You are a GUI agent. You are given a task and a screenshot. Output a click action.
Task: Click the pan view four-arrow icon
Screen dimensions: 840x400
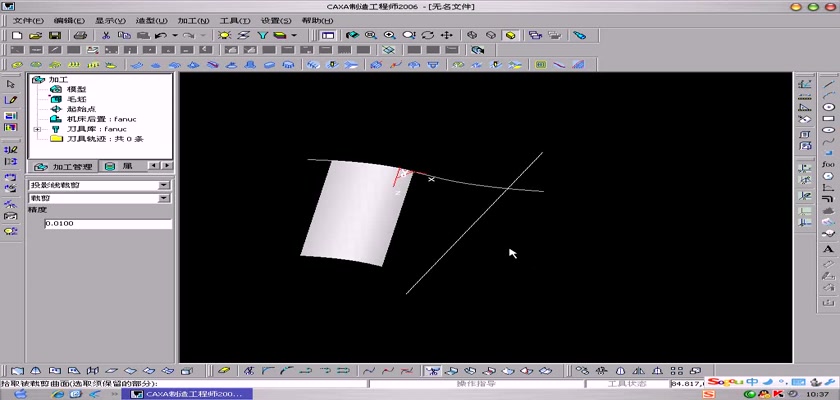coord(446,35)
